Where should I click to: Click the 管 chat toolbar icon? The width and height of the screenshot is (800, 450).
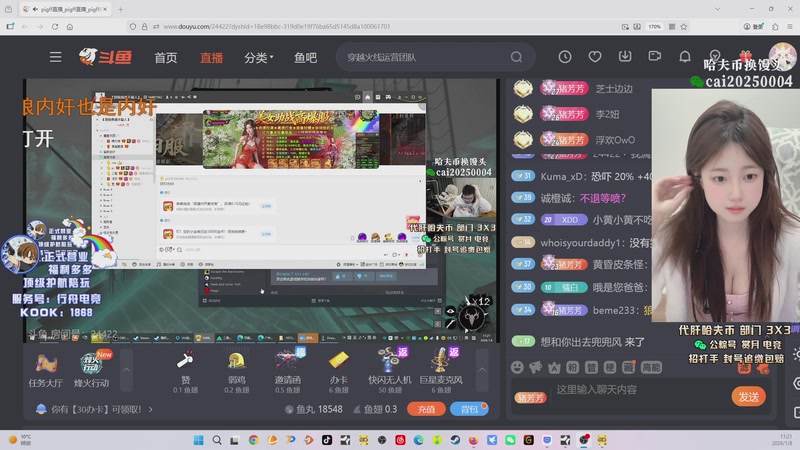point(591,367)
